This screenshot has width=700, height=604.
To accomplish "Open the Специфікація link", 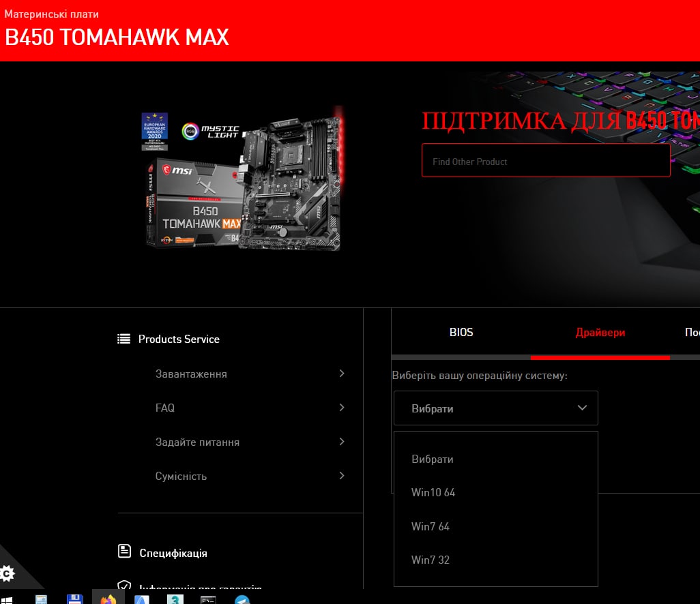I will [x=173, y=553].
